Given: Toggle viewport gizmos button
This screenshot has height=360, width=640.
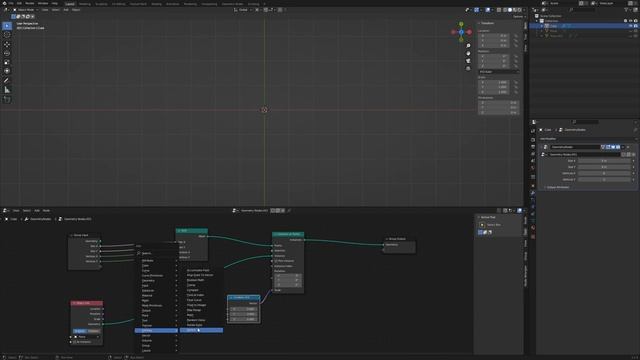Looking at the screenshot, I should [476, 10].
